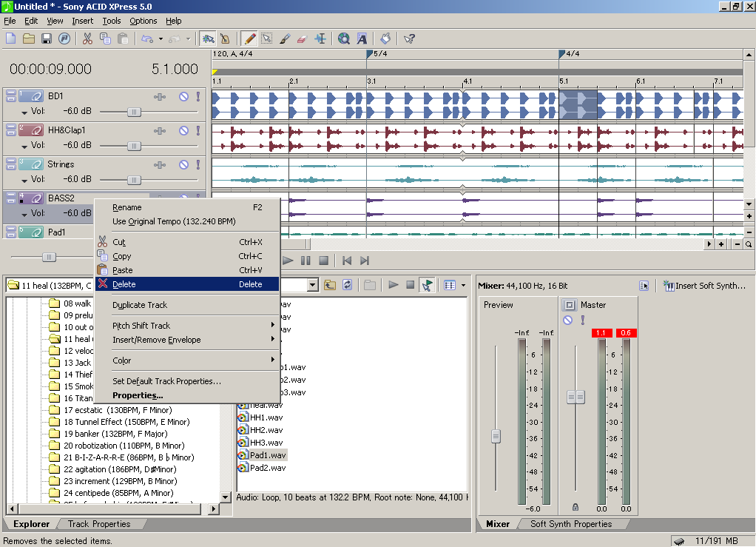Select the Erase tool
The image size is (756, 547).
click(303, 38)
